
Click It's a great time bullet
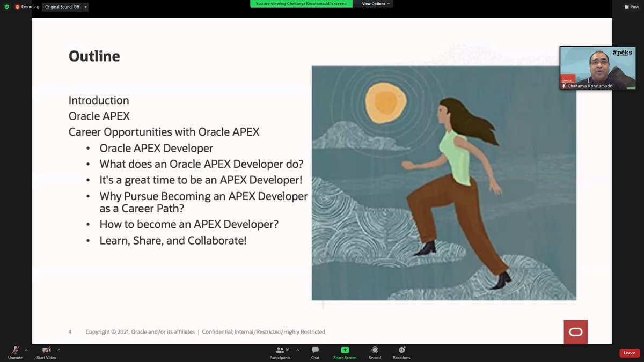201,180
